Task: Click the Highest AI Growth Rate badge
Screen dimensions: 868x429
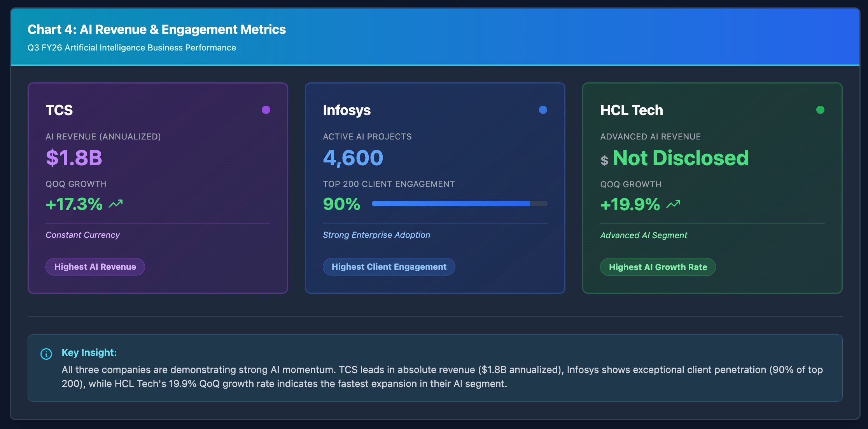Action: point(658,267)
